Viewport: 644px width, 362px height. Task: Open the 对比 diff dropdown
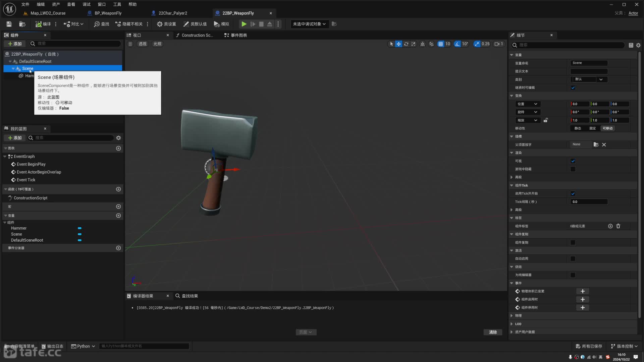coord(73,24)
